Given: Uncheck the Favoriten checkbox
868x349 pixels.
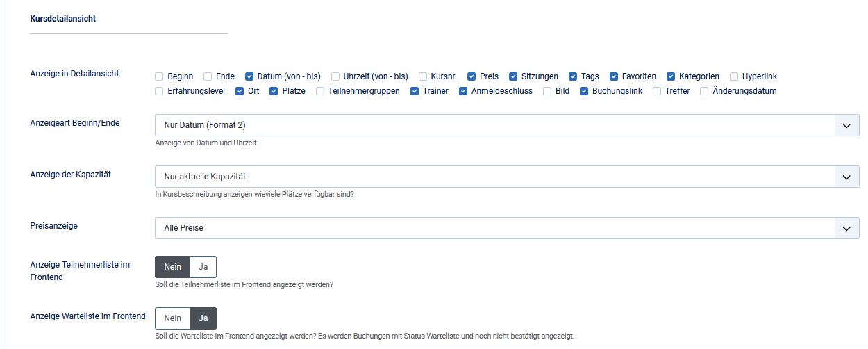Looking at the screenshot, I should coord(615,76).
